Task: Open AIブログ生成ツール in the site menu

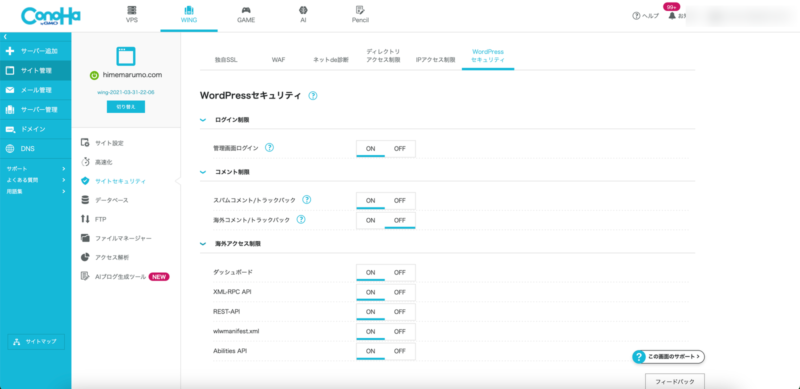Action: (x=126, y=277)
